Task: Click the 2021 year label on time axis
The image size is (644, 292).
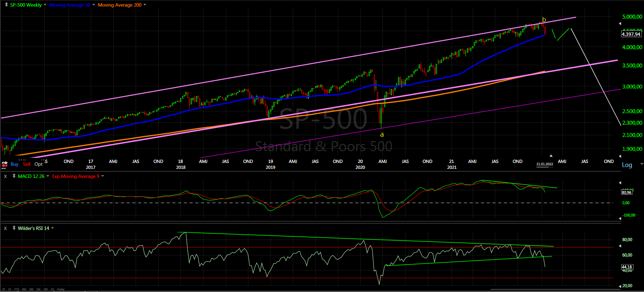Action: pyautogui.click(x=452, y=167)
